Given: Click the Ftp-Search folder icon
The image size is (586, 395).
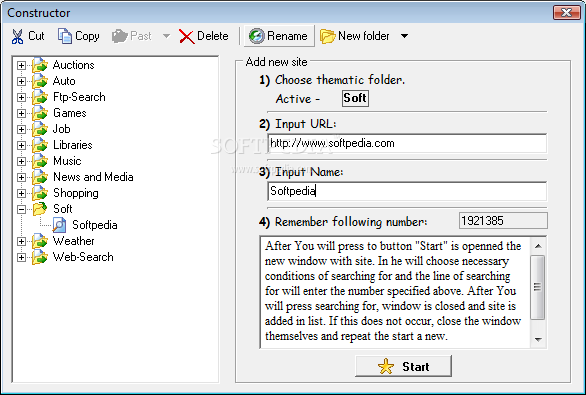Looking at the screenshot, I should coord(40,97).
